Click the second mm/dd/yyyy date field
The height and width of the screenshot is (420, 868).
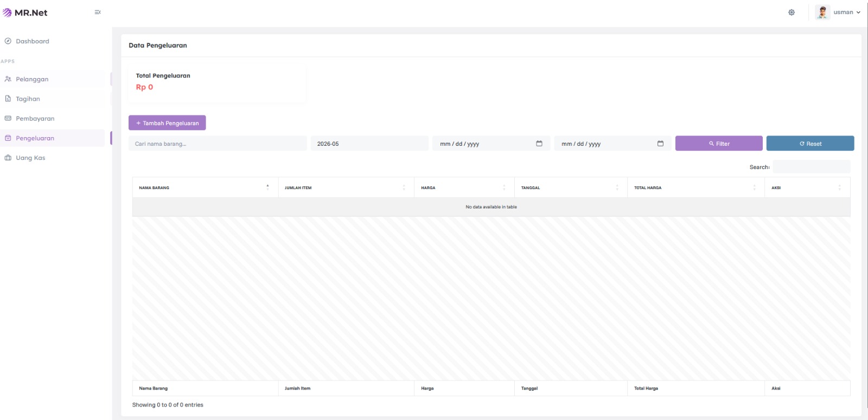tap(612, 144)
